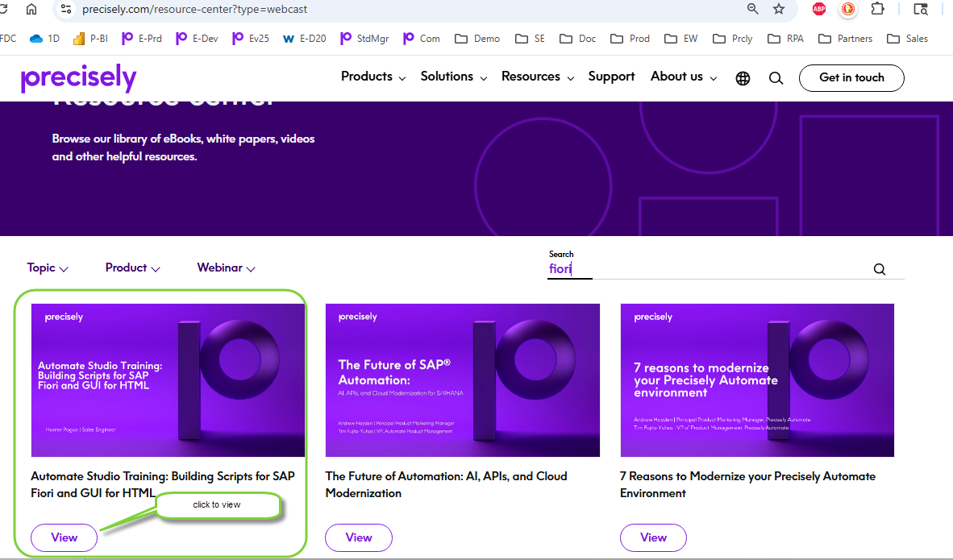Image resolution: width=953 pixels, height=560 pixels.
Task: Expand the Topic filter dropdown
Action: pos(48,268)
